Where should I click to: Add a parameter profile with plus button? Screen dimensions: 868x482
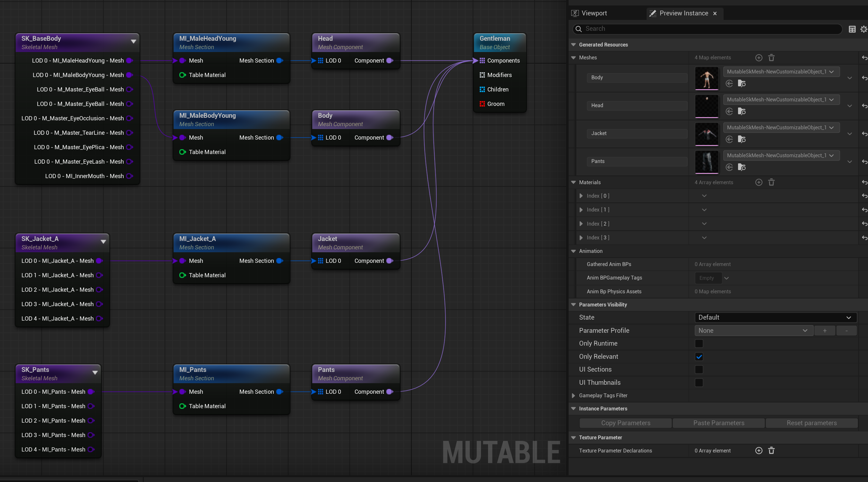click(825, 331)
